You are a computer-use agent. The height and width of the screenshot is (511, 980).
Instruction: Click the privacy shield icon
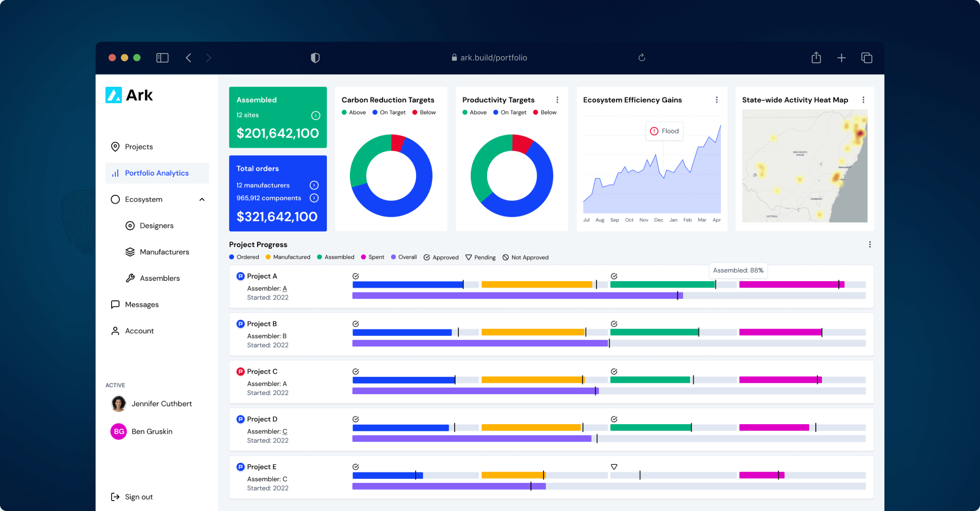315,58
